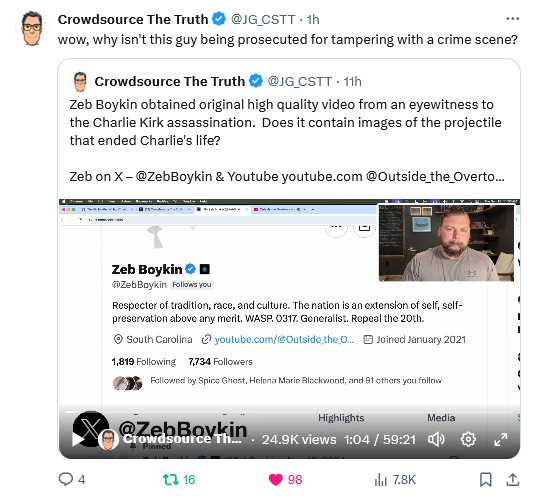This screenshot has width=535, height=499.
Task: Open Crowdsource The Truth name in quoted post
Action: click(x=170, y=82)
